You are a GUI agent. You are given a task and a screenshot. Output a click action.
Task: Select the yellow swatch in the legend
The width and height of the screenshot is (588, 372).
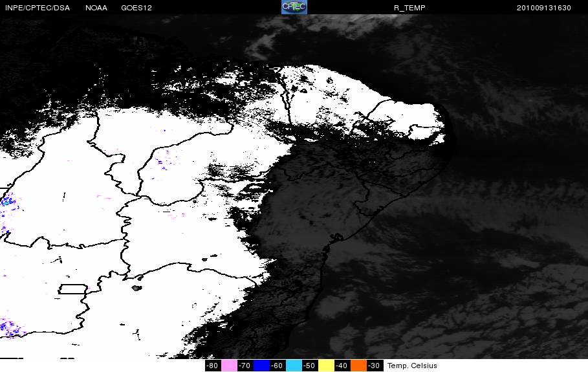(x=326, y=366)
